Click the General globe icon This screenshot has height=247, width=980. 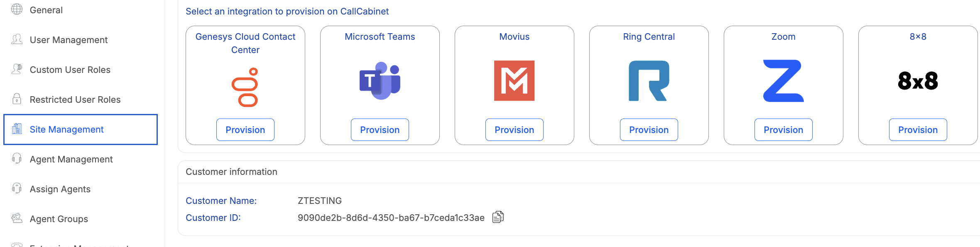pos(17,9)
